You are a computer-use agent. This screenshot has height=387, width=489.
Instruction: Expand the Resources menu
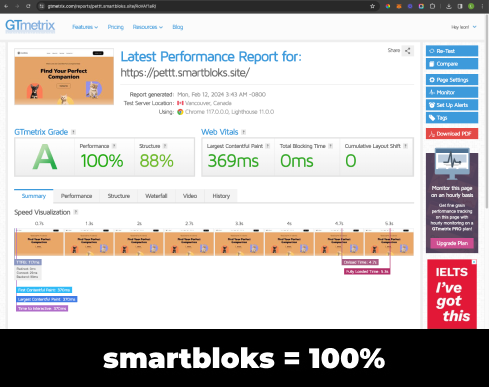(148, 27)
